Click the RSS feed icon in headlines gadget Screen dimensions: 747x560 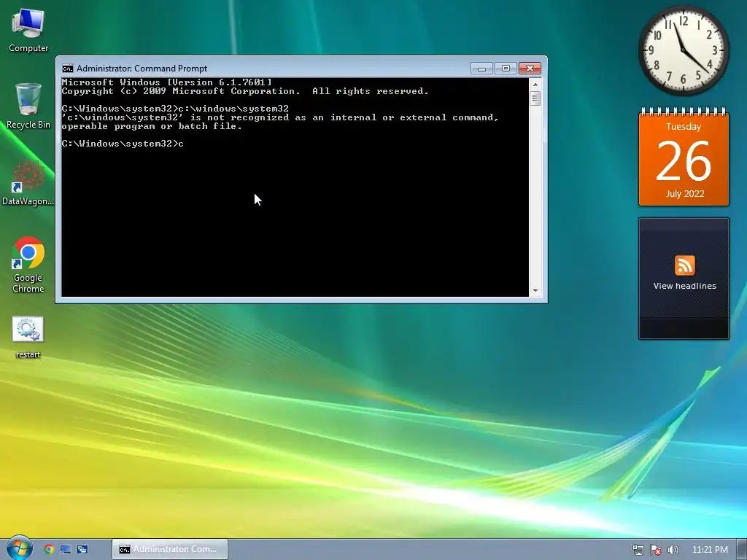click(x=684, y=265)
